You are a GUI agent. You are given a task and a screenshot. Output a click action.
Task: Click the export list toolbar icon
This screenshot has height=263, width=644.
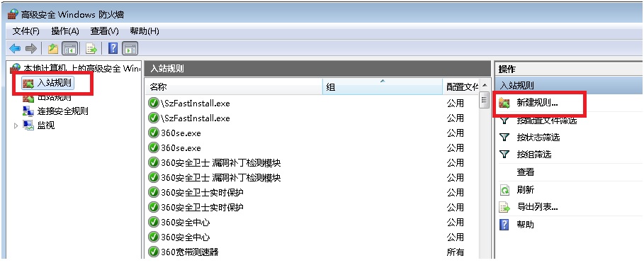point(91,49)
